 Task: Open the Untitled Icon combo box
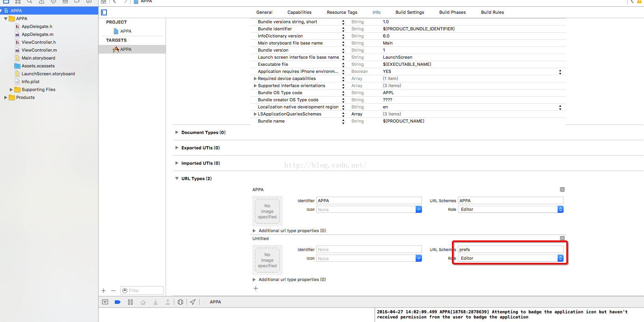click(369, 259)
